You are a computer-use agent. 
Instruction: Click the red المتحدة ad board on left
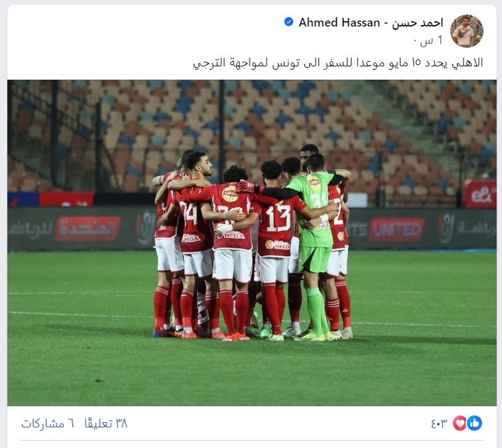[88, 229]
